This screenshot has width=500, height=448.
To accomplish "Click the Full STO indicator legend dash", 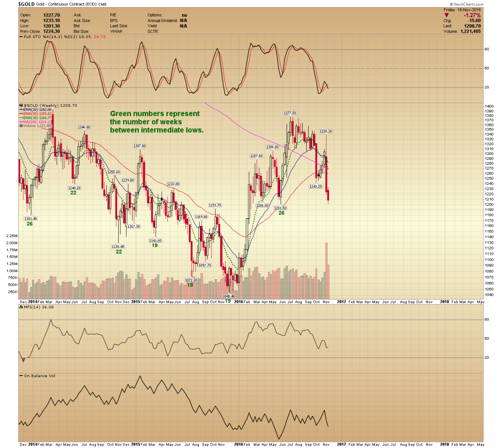I will pyautogui.click(x=21, y=37).
